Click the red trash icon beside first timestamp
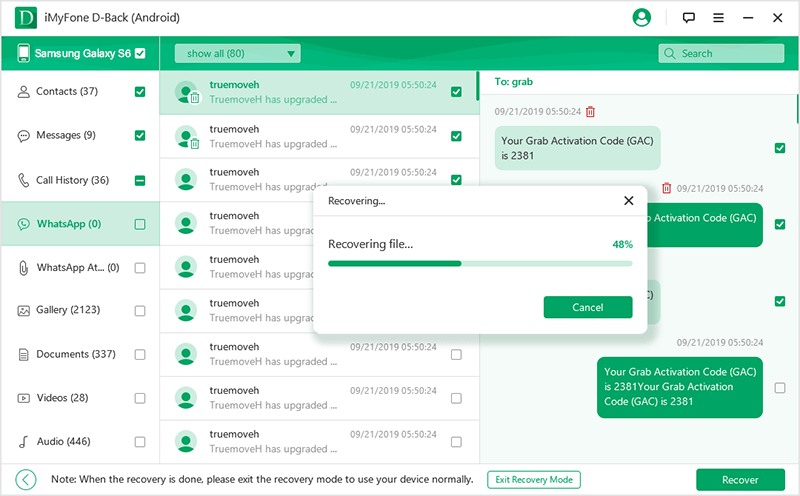This screenshot has height=496, width=800. coord(590,112)
